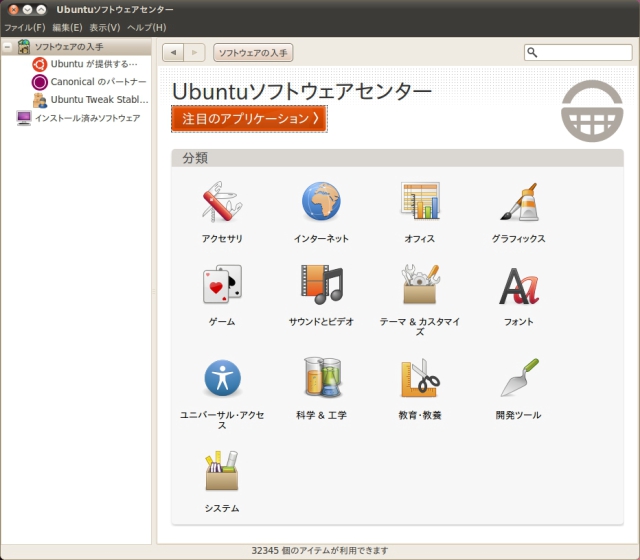This screenshot has height=560, width=640.
Task: Click the ゲーム category label
Action: click(222, 322)
